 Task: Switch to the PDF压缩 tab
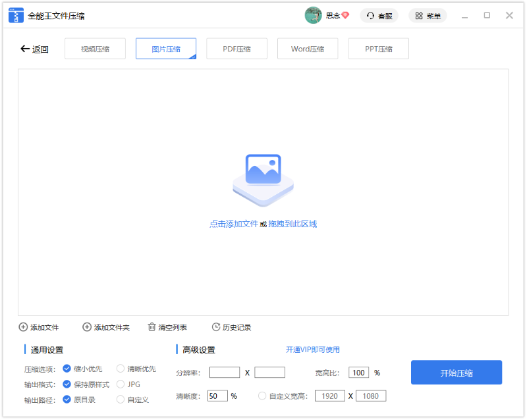click(236, 49)
